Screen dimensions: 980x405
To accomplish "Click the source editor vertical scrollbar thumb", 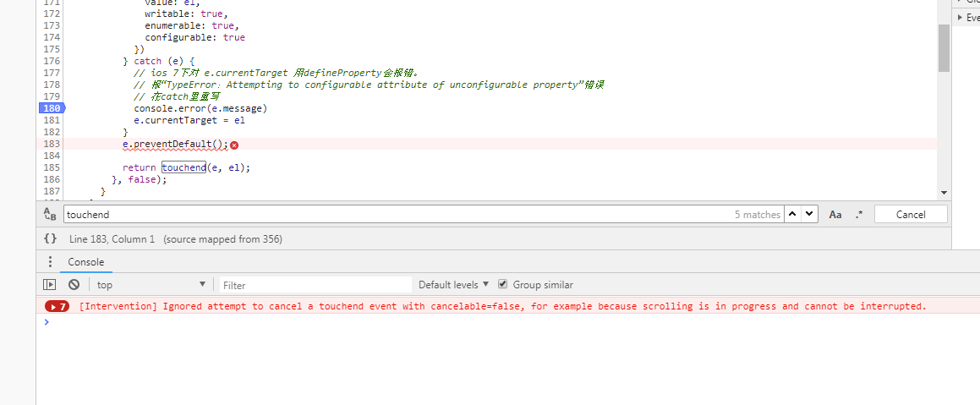I will coord(944,48).
